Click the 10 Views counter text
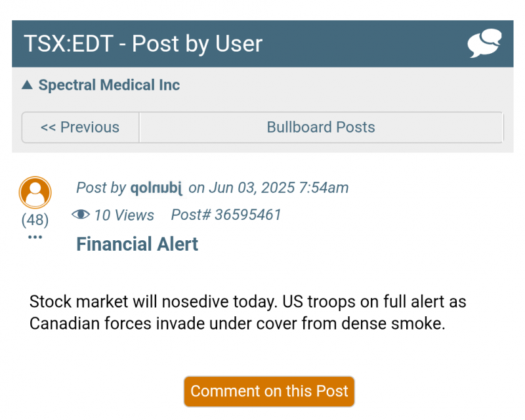Viewport: 525px width, 420px height. coord(123,215)
